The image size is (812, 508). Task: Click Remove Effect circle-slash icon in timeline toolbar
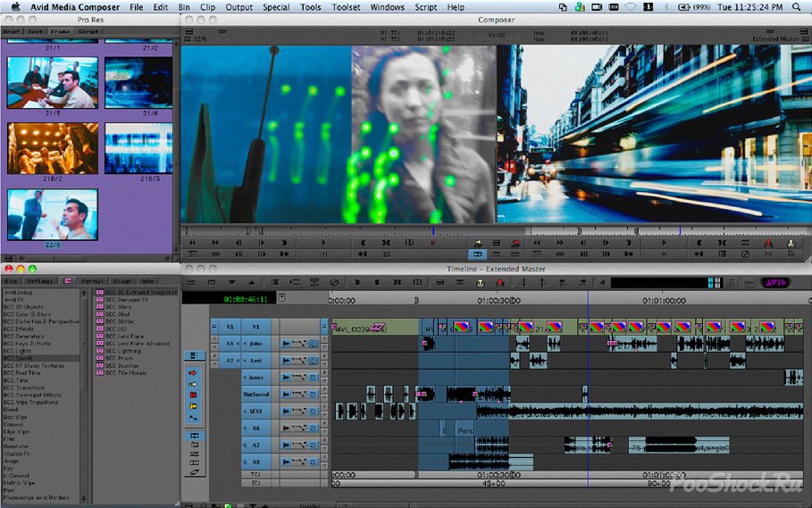[x=334, y=282]
